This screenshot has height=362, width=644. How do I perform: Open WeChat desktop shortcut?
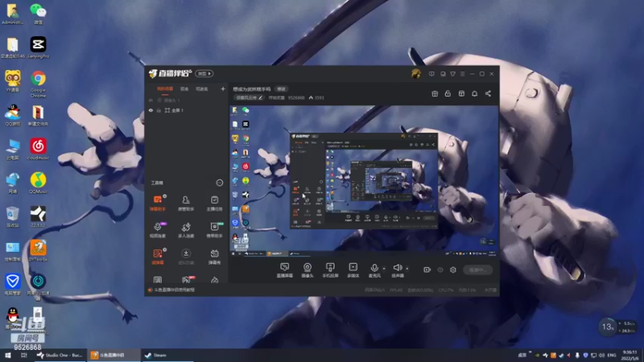pyautogui.click(x=38, y=14)
